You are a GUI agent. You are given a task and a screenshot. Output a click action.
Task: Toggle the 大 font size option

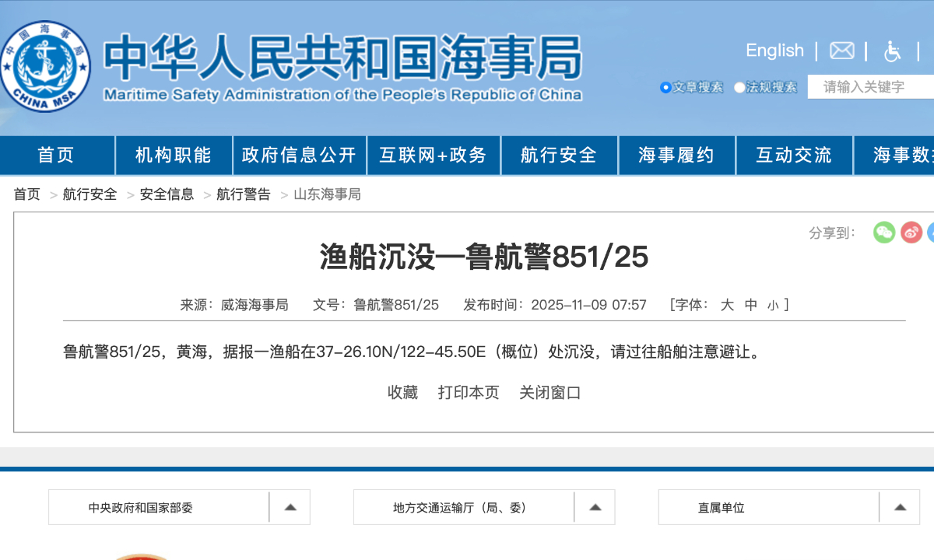726,305
